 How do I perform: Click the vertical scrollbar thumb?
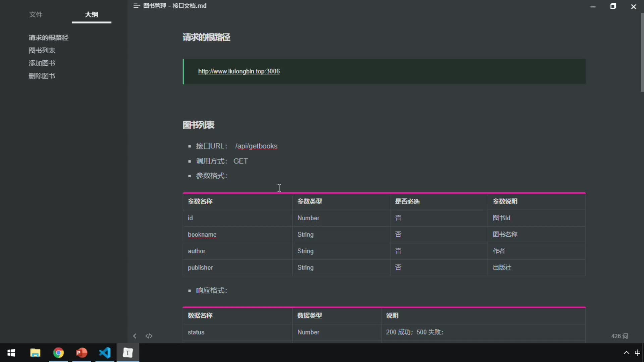[642, 52]
